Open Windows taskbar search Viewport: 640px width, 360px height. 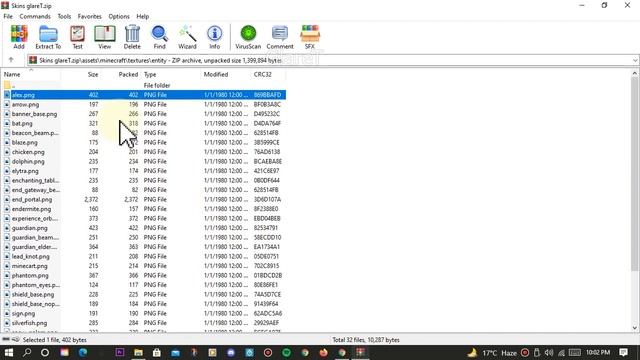[27, 352]
